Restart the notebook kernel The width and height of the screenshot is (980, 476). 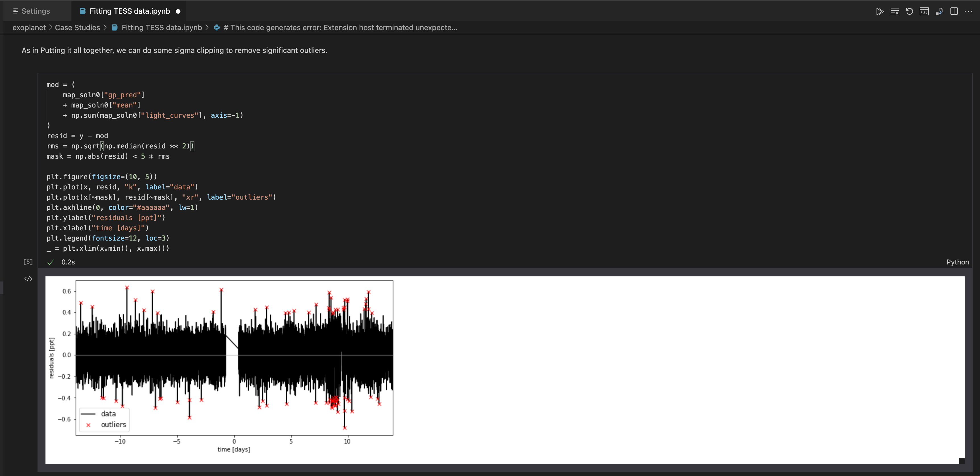coord(910,11)
